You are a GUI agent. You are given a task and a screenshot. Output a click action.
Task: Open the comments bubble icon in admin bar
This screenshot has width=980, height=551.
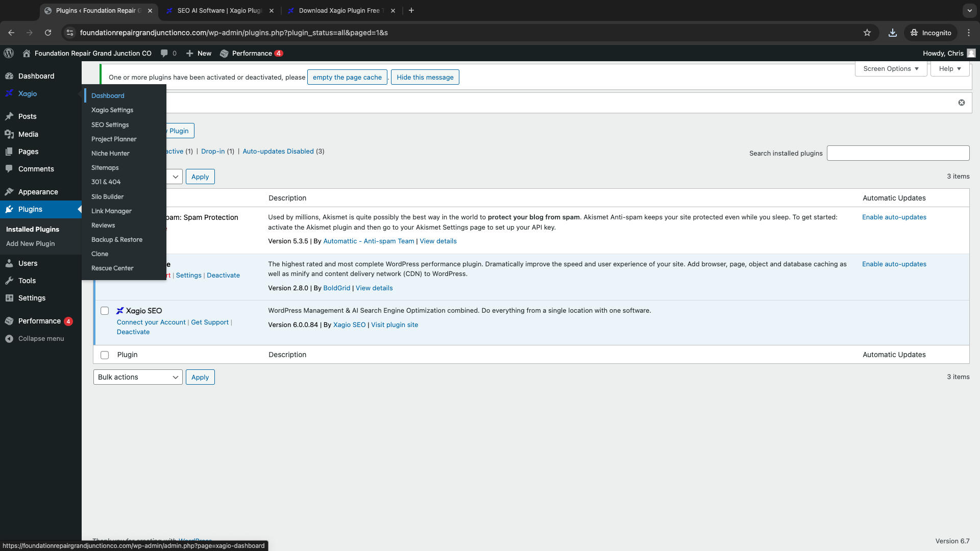164,53
